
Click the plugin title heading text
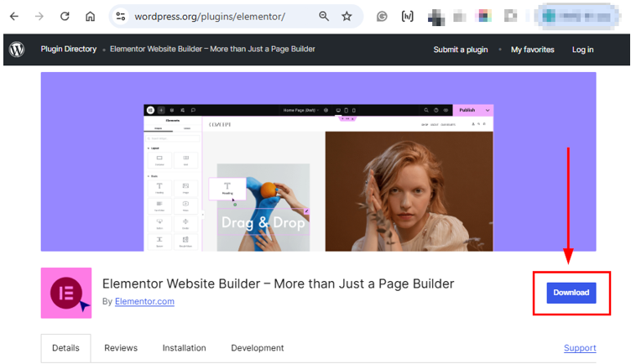tap(278, 283)
